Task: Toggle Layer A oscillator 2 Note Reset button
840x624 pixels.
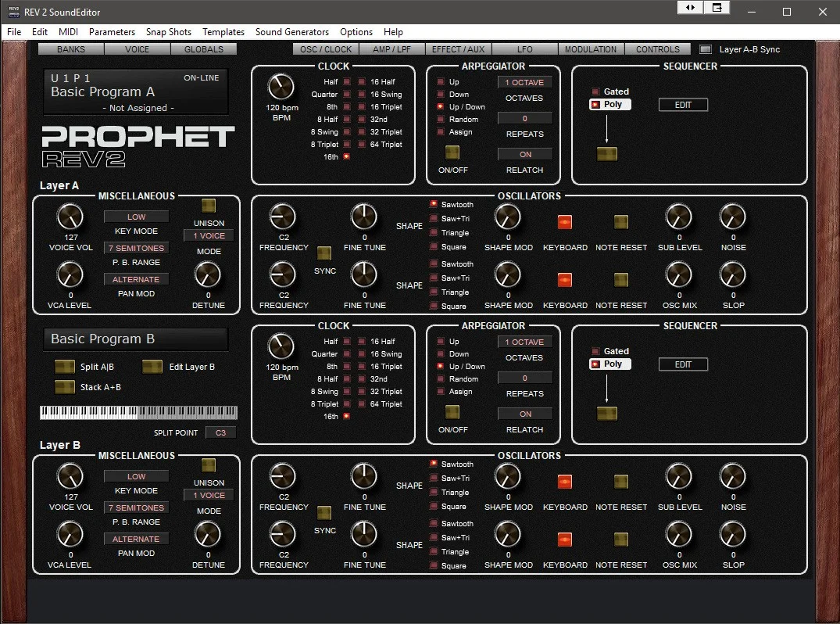Action: [x=621, y=280]
